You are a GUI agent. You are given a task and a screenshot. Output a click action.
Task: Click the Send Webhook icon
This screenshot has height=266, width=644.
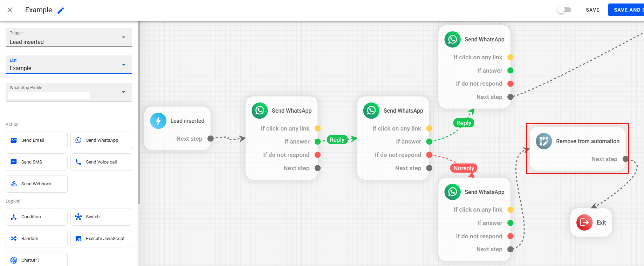14,184
